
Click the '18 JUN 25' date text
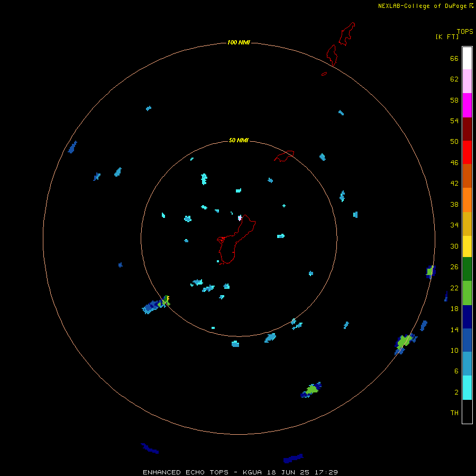point(288,472)
